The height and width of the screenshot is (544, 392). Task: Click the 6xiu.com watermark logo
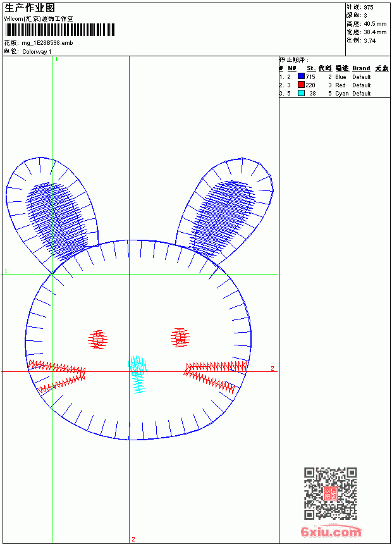coord(331,531)
